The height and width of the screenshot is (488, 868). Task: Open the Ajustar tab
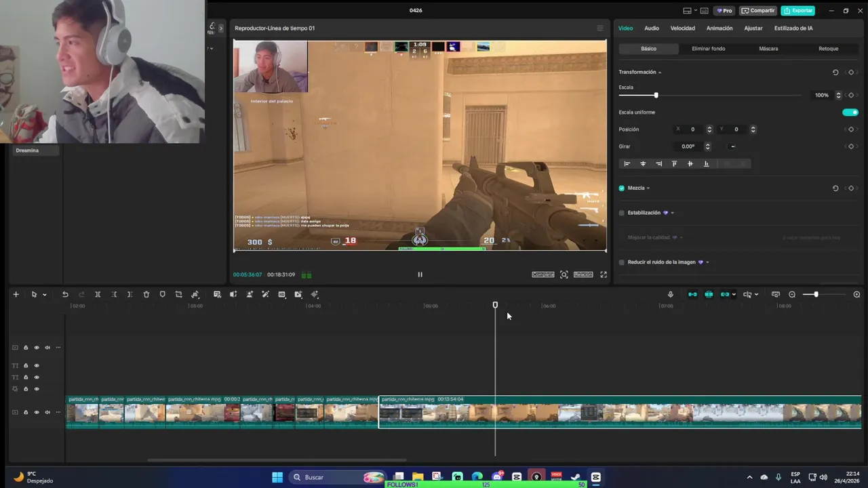coord(753,28)
